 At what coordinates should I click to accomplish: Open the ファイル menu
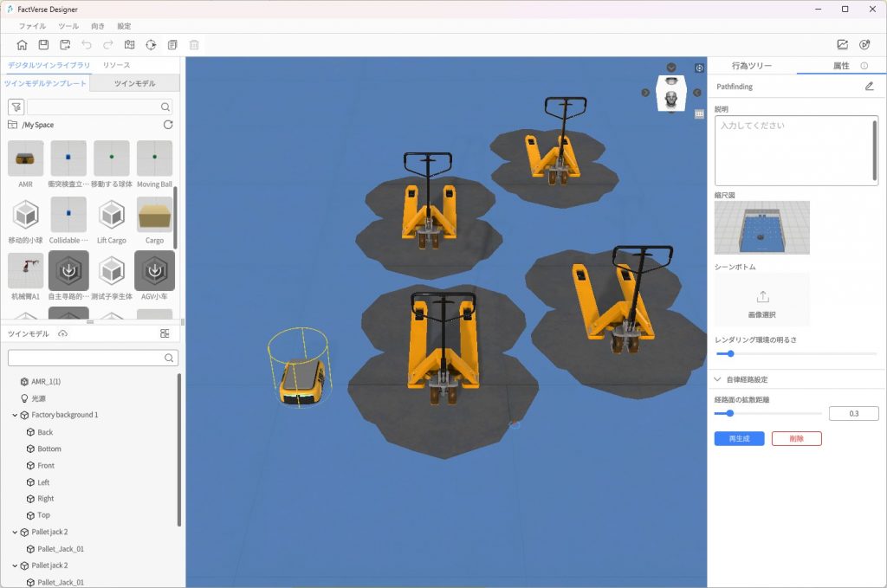click(32, 26)
